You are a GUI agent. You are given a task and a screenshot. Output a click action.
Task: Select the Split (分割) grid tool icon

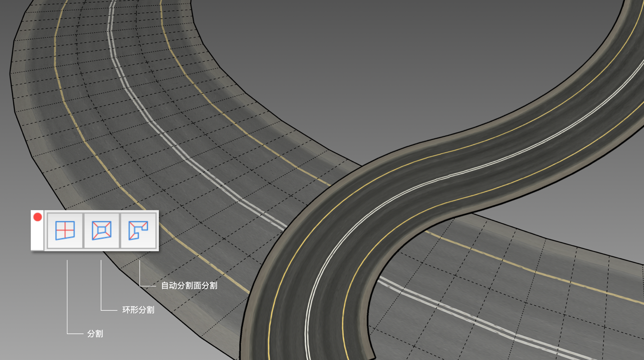65,230
